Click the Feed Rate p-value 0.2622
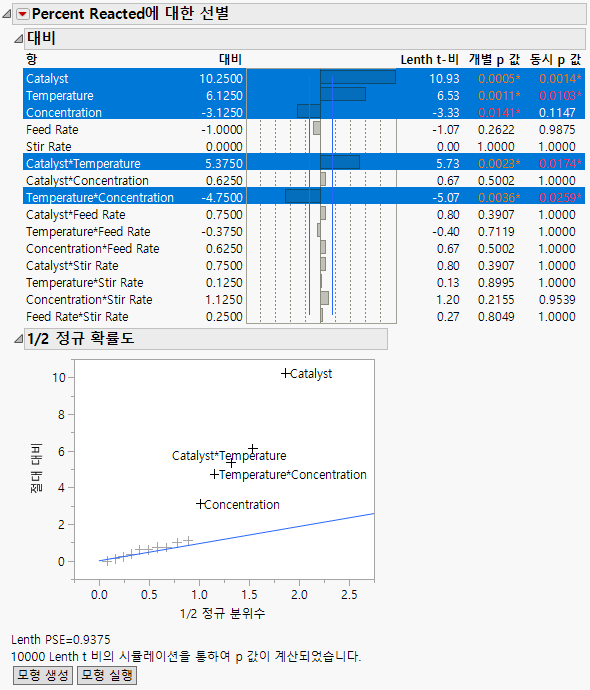Image resolution: width=590 pixels, height=690 pixels. pyautogui.click(x=496, y=129)
